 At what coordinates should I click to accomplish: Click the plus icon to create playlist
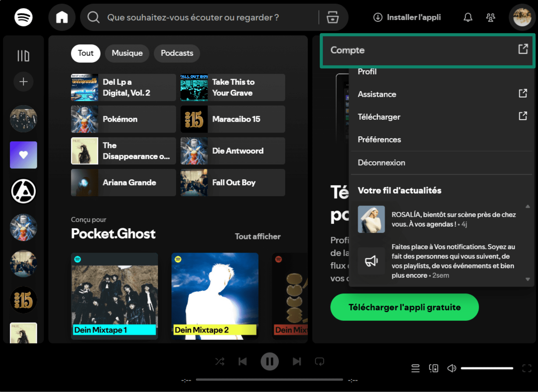pos(23,82)
